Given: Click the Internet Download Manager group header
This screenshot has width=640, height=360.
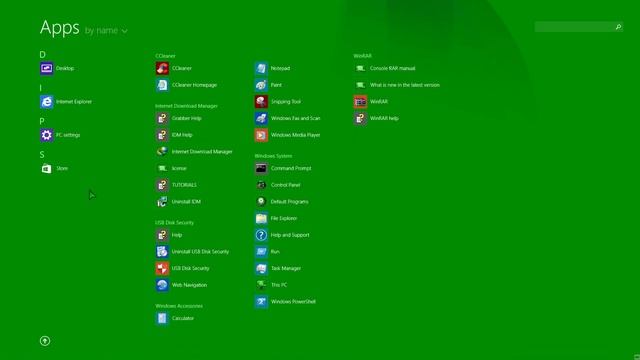Looking at the screenshot, I should click(x=186, y=106).
